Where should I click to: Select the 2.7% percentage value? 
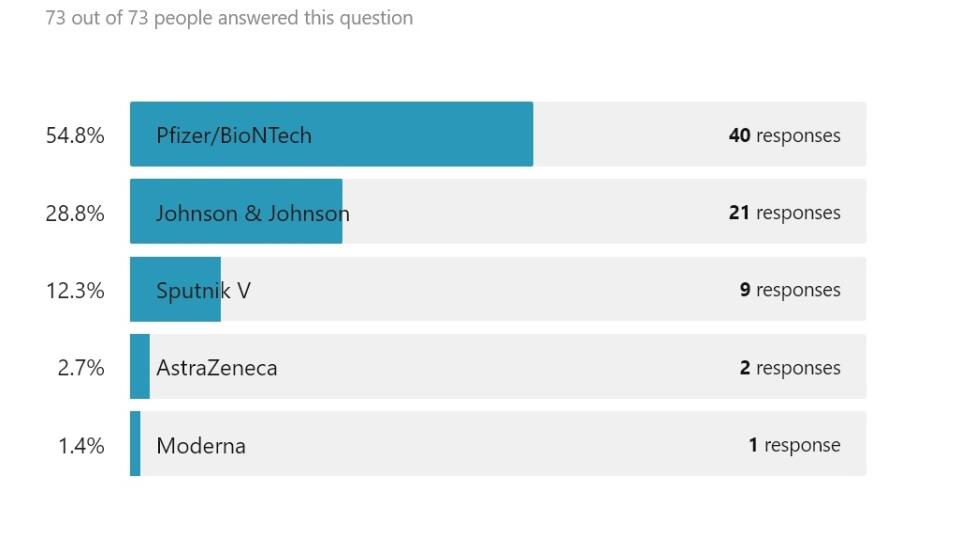tap(81, 367)
